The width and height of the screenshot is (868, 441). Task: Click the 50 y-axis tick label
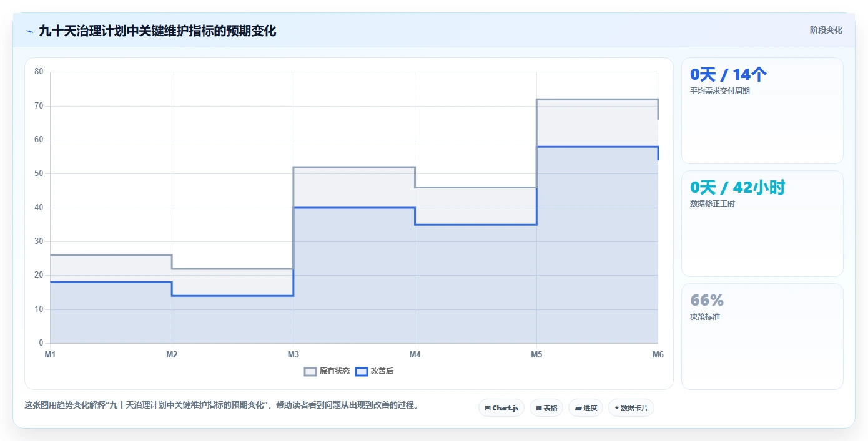coord(39,173)
